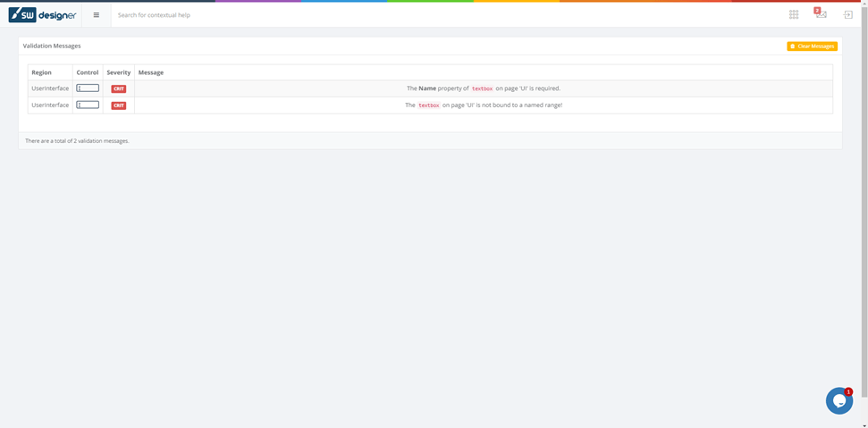Click the CRIT badge in second row
Viewport: 868px width, 428px height.
pyautogui.click(x=118, y=105)
